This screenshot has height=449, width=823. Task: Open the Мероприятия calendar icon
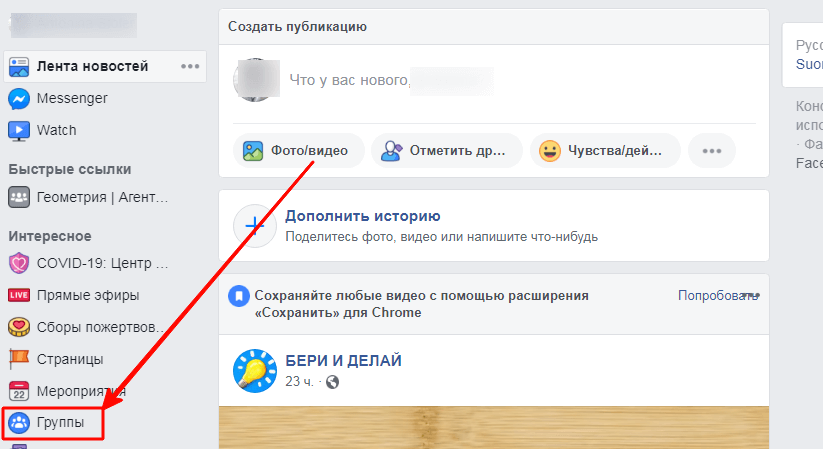pyautogui.click(x=19, y=391)
